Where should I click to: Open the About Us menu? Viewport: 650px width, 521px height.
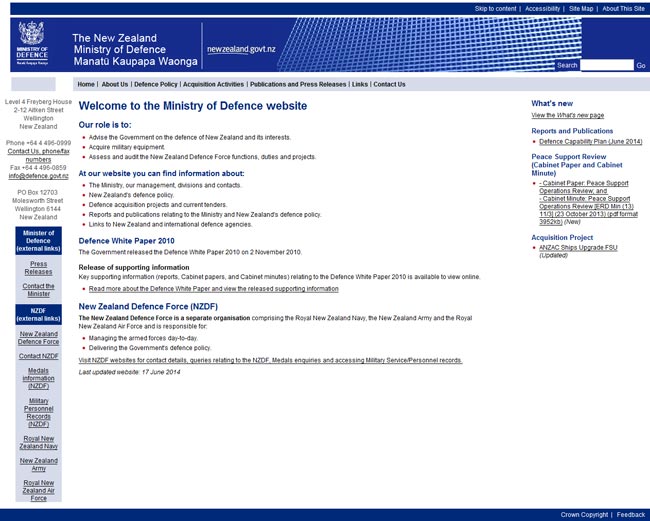coord(115,84)
